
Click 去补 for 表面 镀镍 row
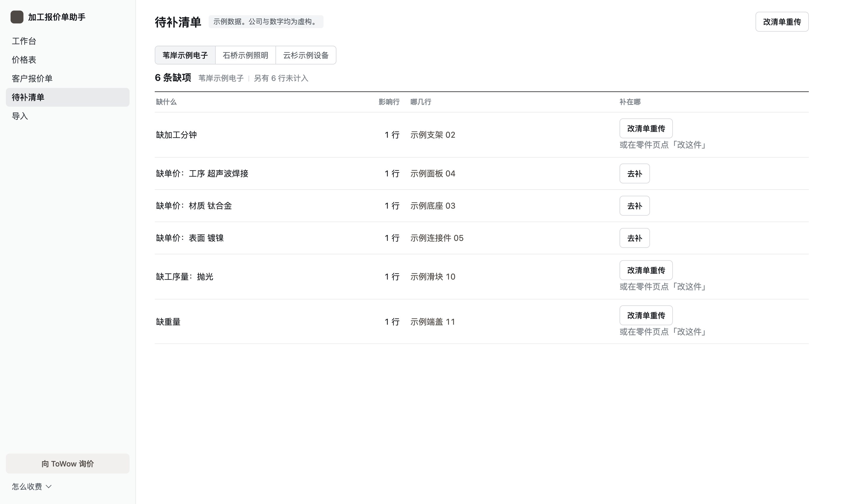[634, 238]
